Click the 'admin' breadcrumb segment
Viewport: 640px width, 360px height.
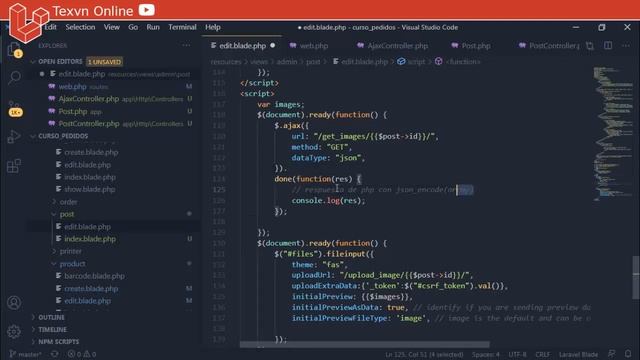point(287,62)
